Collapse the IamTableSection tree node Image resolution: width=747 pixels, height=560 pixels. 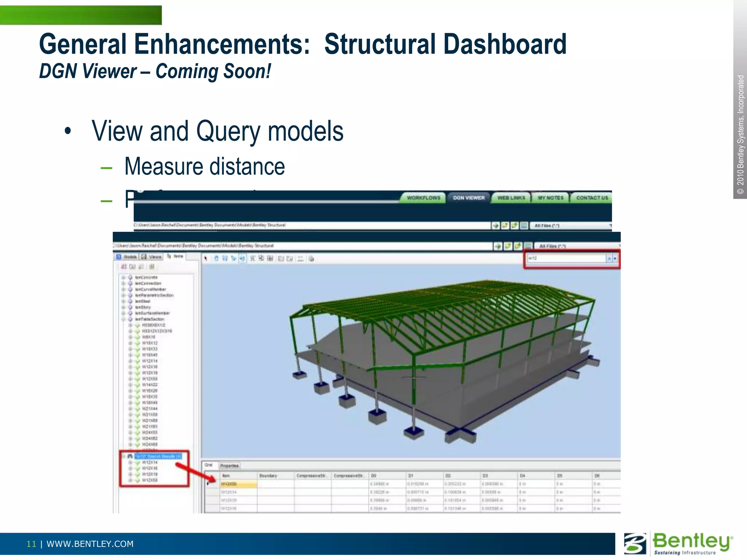point(123,319)
